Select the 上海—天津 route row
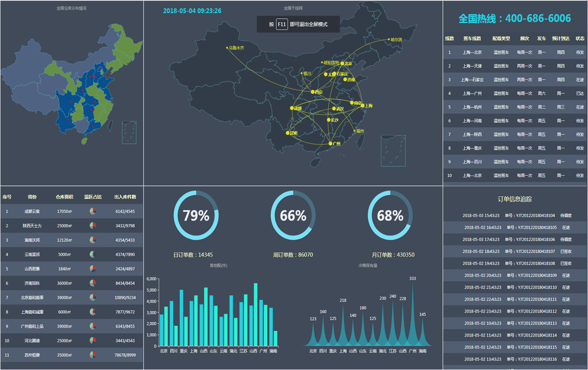 pos(514,66)
